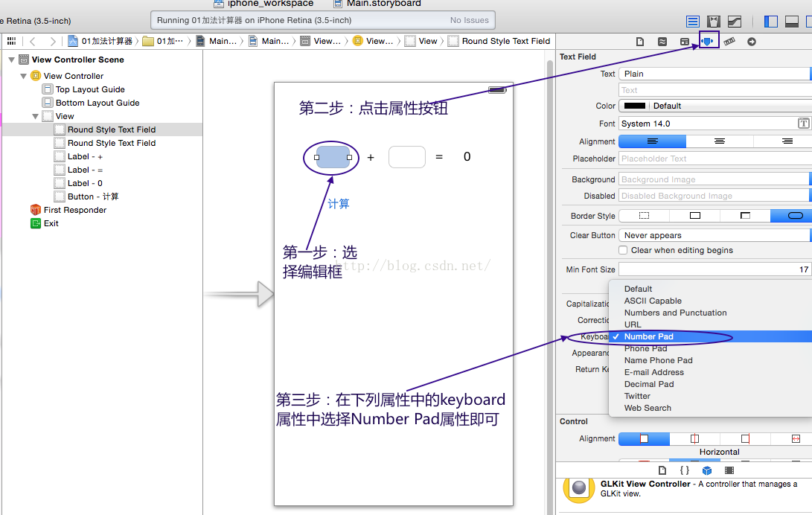Open the Main.storyboard tab
This screenshot has width=812, height=515.
pos(377,4)
